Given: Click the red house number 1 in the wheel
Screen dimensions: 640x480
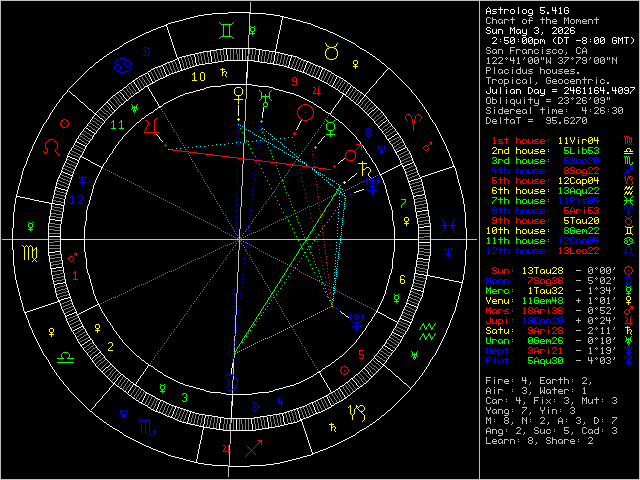Looking at the screenshot, I should pos(75,276).
